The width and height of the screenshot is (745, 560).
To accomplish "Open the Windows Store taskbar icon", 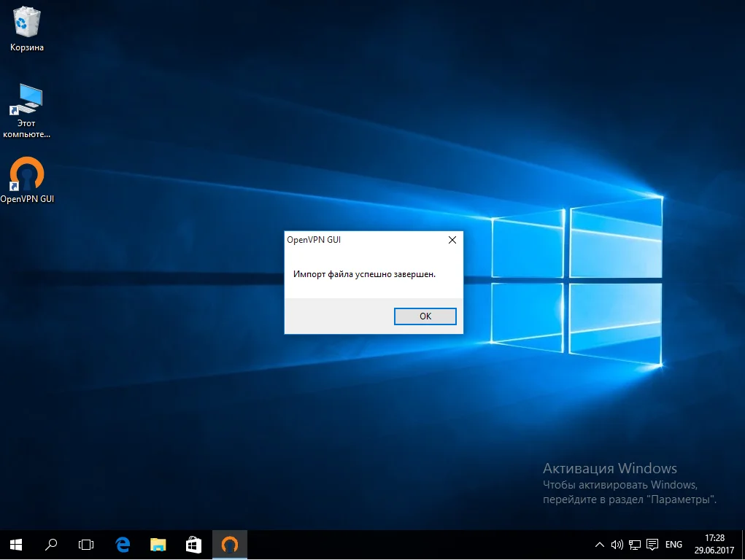I will click(x=193, y=544).
